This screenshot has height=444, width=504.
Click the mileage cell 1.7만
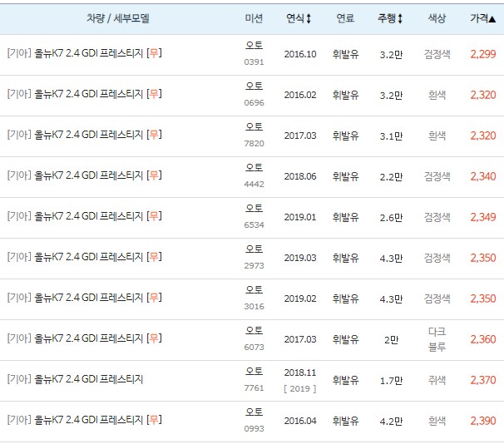391,381
